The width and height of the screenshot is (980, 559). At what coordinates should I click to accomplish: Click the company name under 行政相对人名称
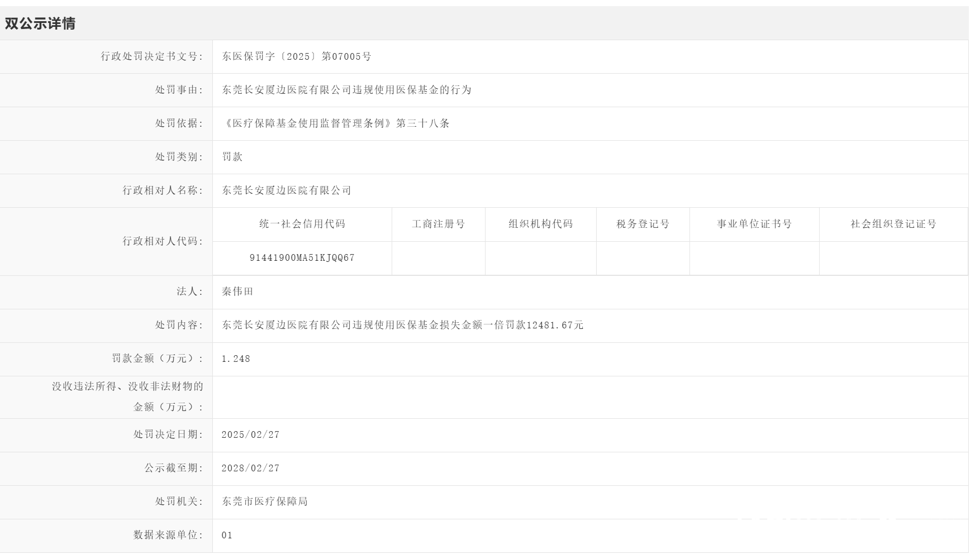[x=287, y=190]
